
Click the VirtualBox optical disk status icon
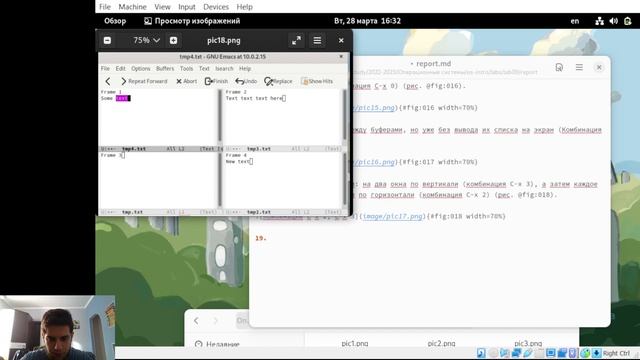click(x=493, y=353)
